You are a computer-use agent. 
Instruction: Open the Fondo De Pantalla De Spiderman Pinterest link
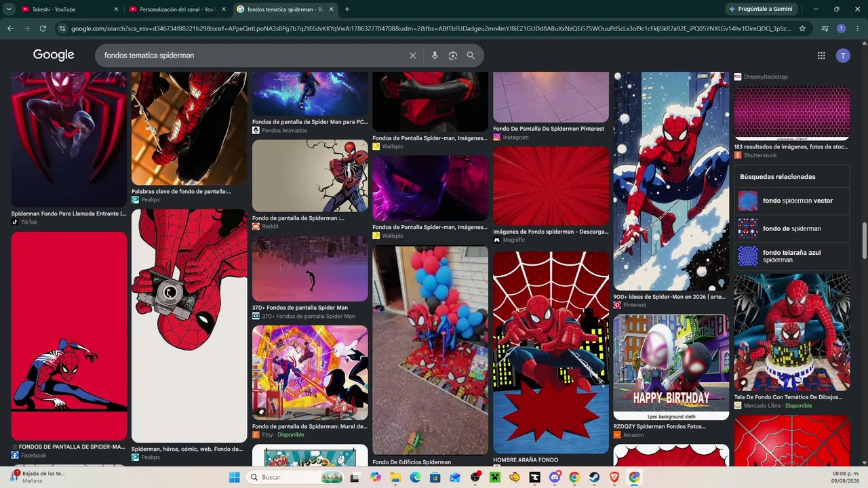coord(549,129)
